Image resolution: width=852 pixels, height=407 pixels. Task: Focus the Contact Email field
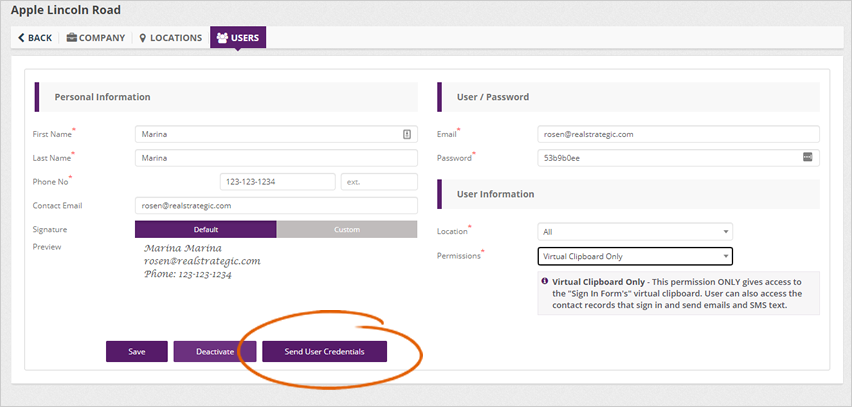[x=276, y=206]
